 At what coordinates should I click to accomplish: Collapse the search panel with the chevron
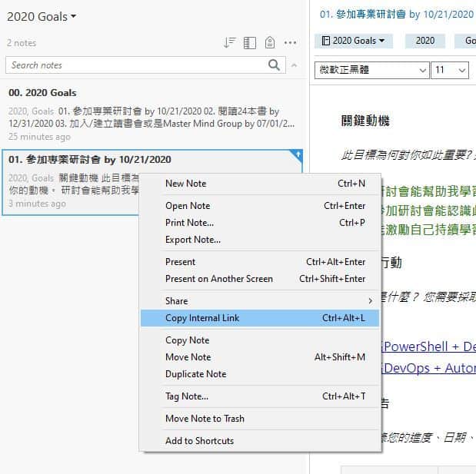294,65
